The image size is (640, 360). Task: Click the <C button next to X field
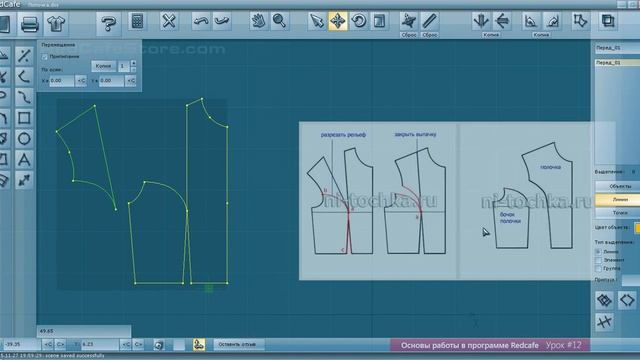coord(81,81)
